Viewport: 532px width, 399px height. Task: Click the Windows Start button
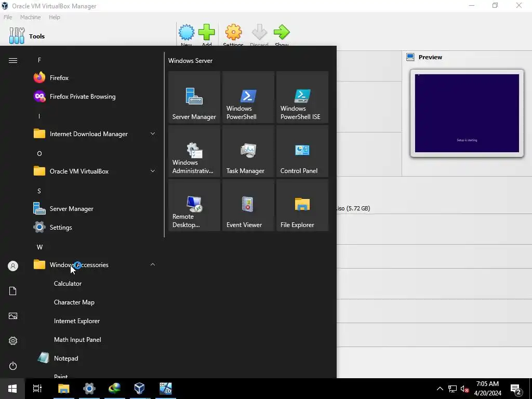(x=12, y=389)
